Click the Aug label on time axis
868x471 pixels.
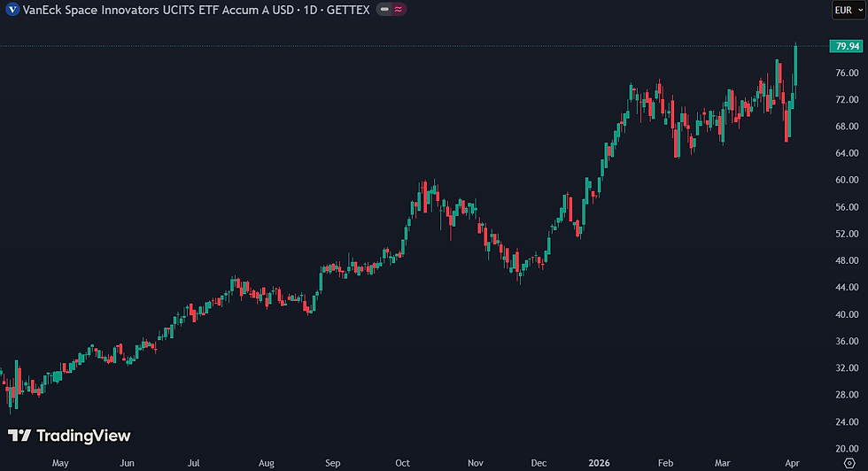pos(267,463)
